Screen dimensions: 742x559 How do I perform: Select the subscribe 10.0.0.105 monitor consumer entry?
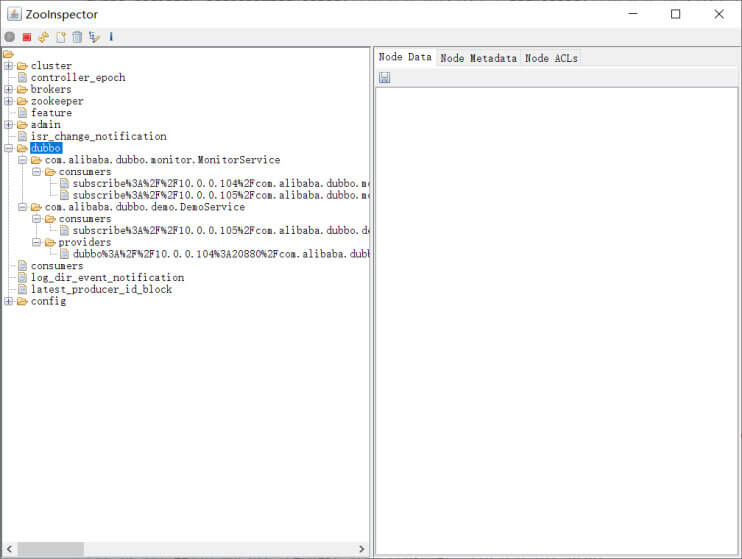(x=221, y=195)
